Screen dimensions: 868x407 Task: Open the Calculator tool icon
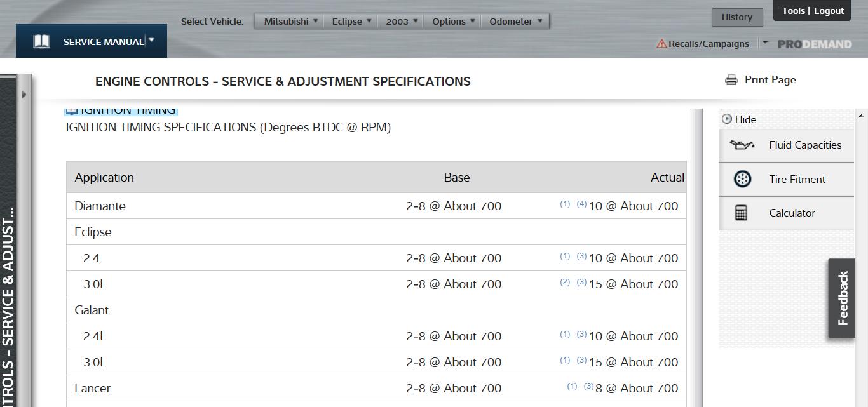741,213
